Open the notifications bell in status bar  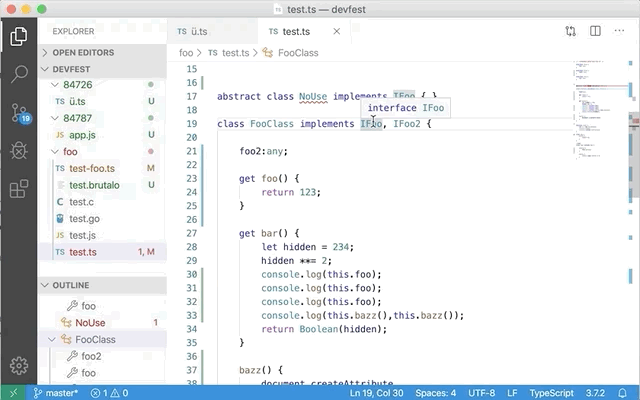click(622, 393)
